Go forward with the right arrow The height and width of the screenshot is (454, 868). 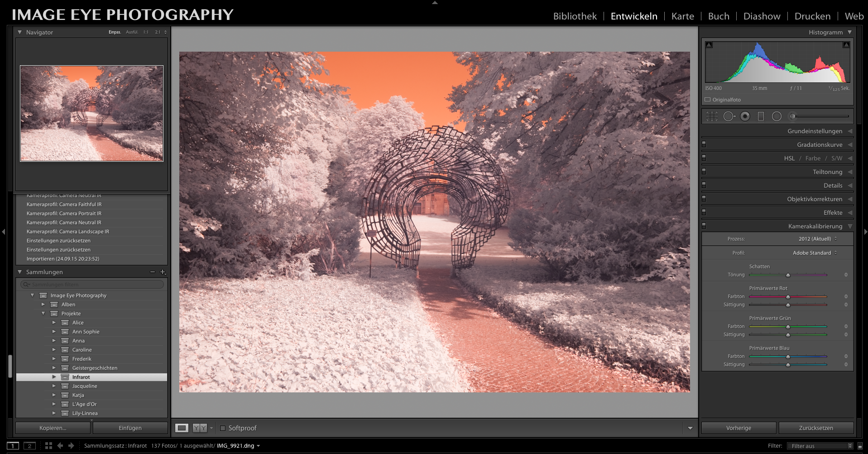point(71,446)
